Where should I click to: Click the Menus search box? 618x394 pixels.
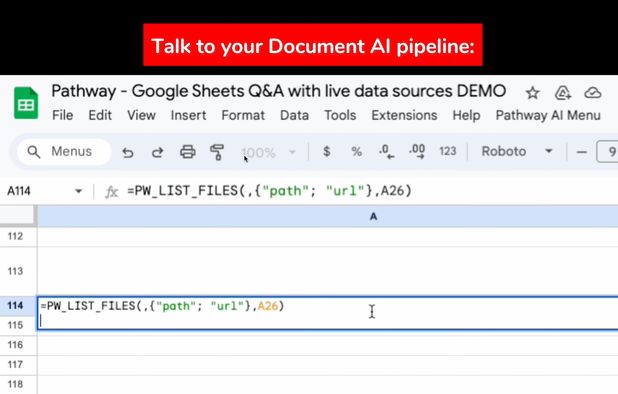64,151
